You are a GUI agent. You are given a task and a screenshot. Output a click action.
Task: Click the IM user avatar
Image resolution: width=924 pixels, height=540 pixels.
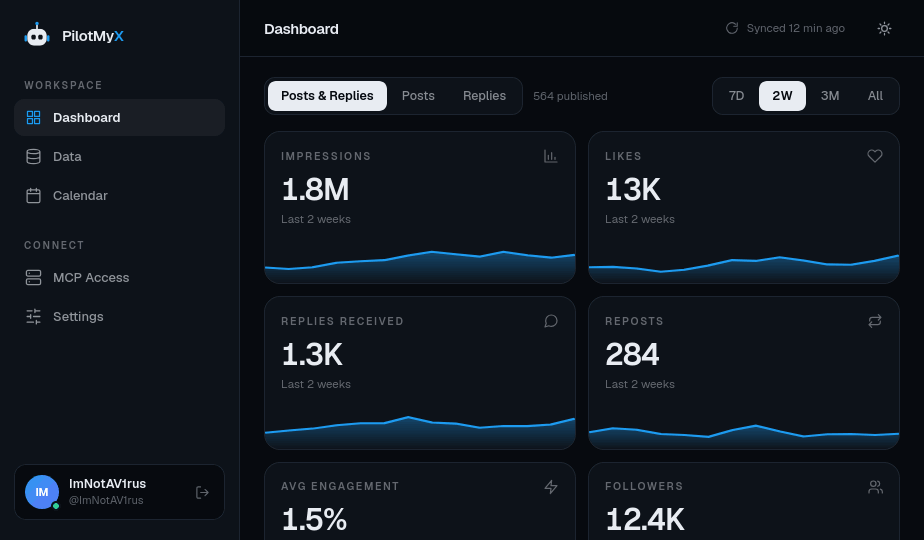pos(42,492)
